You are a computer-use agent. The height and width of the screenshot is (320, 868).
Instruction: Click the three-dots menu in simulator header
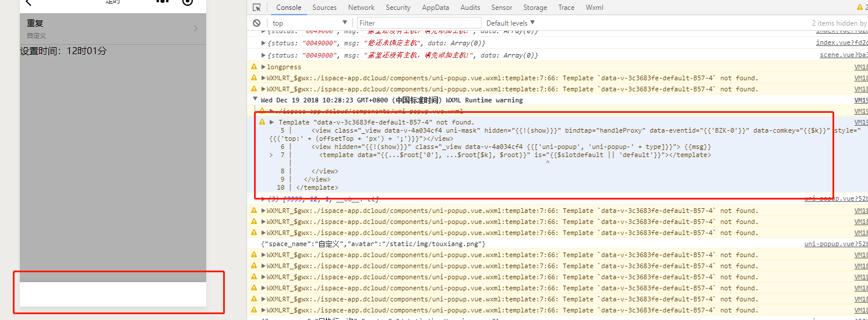click(161, 2)
